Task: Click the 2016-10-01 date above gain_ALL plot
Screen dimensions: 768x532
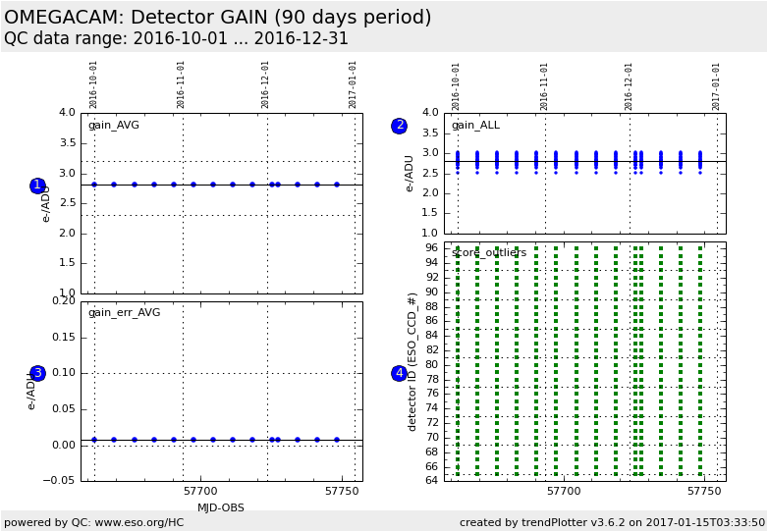Action: pos(457,86)
